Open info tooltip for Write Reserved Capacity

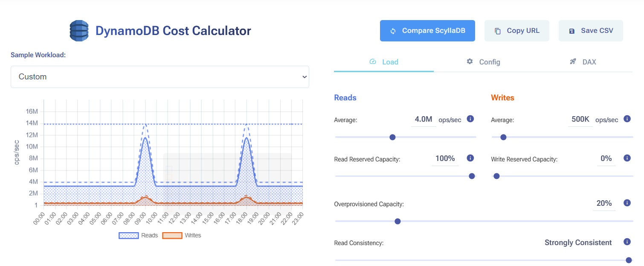pos(627,158)
